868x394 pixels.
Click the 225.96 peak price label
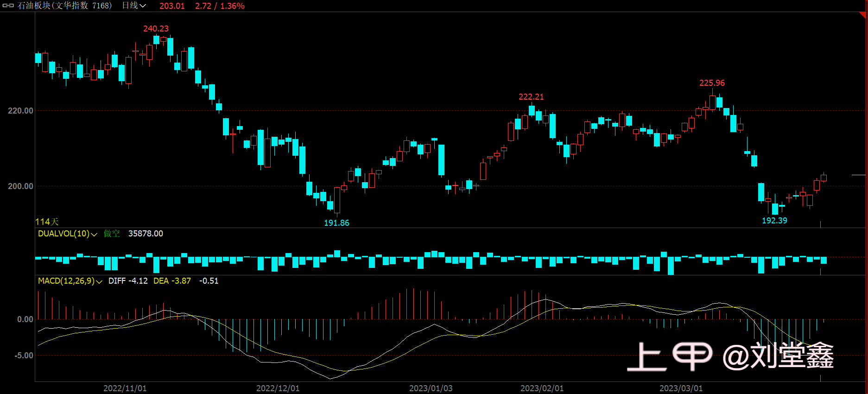pyautogui.click(x=712, y=83)
